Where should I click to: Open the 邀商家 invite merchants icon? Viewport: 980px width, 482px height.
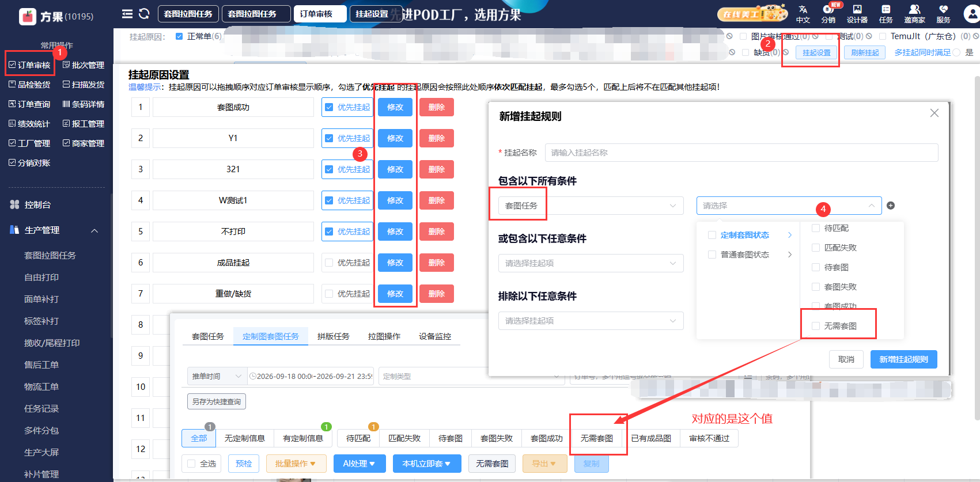point(914,14)
